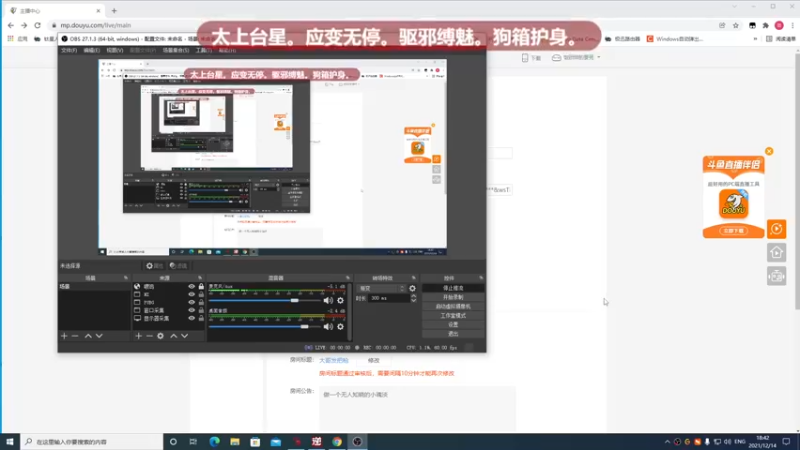The image size is (800, 450).
Task: Open 麦克风/Aux audio settings gear
Action: (x=340, y=301)
